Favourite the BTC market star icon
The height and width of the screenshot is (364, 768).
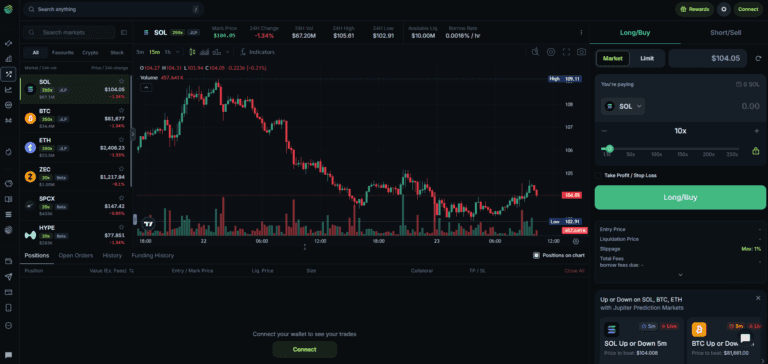(121, 111)
